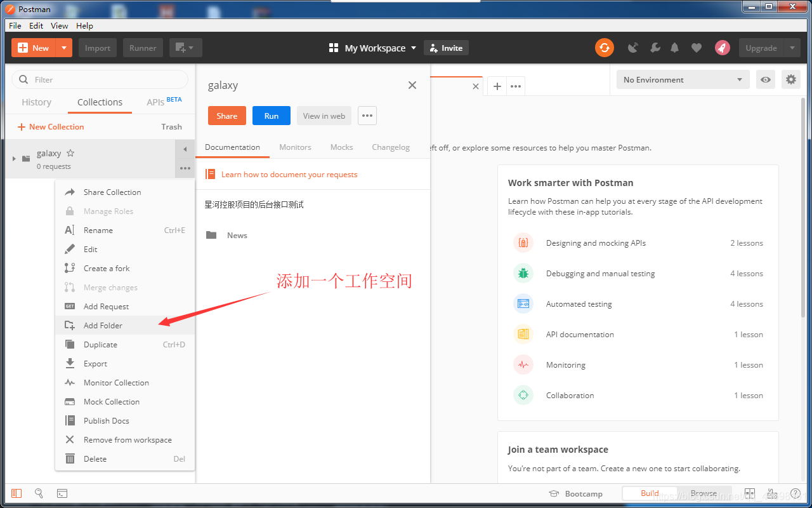Open Find and Replace search icon

tap(39, 493)
